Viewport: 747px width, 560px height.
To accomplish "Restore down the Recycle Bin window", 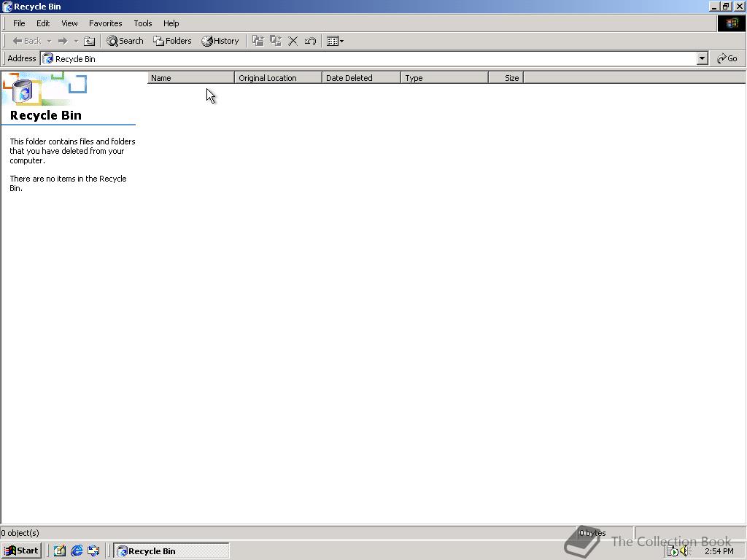I will click(726, 7).
